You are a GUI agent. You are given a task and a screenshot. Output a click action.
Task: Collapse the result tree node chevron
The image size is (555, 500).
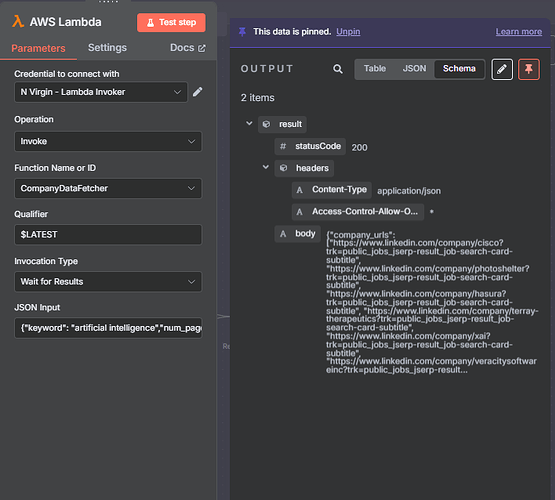pos(249,123)
